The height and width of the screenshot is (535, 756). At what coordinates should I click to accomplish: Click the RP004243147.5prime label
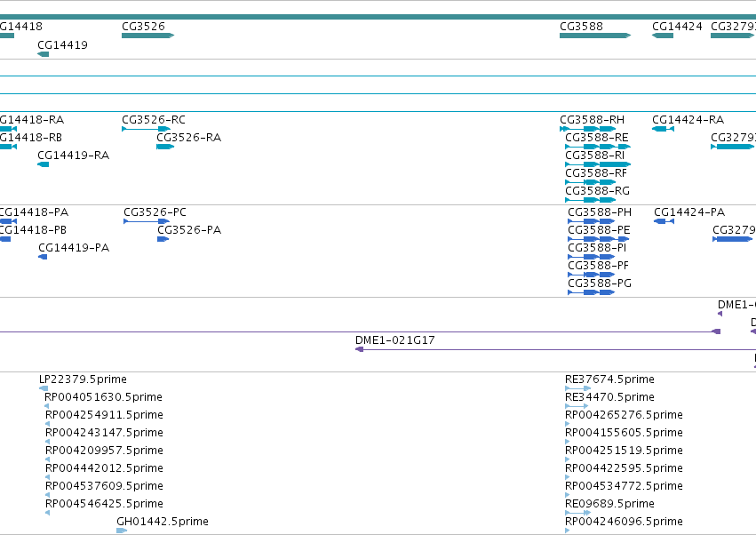(x=104, y=433)
